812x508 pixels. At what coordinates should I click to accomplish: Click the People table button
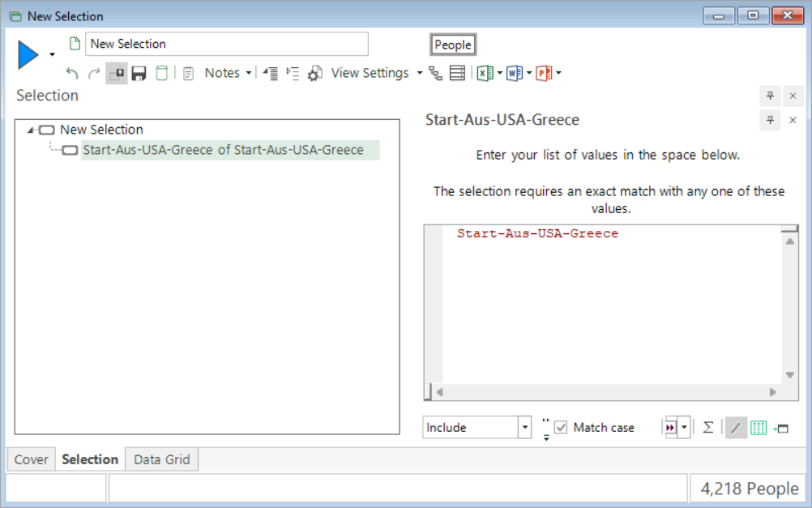453,45
